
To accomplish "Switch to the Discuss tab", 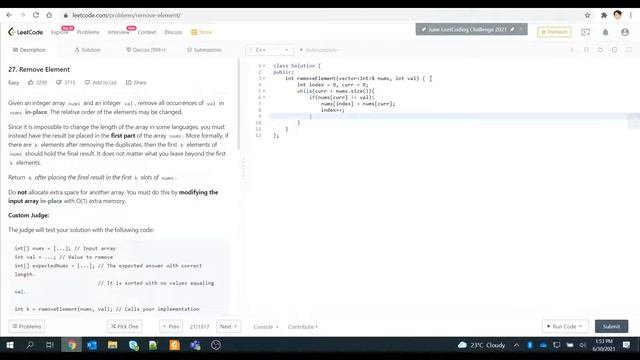I will tap(146, 50).
